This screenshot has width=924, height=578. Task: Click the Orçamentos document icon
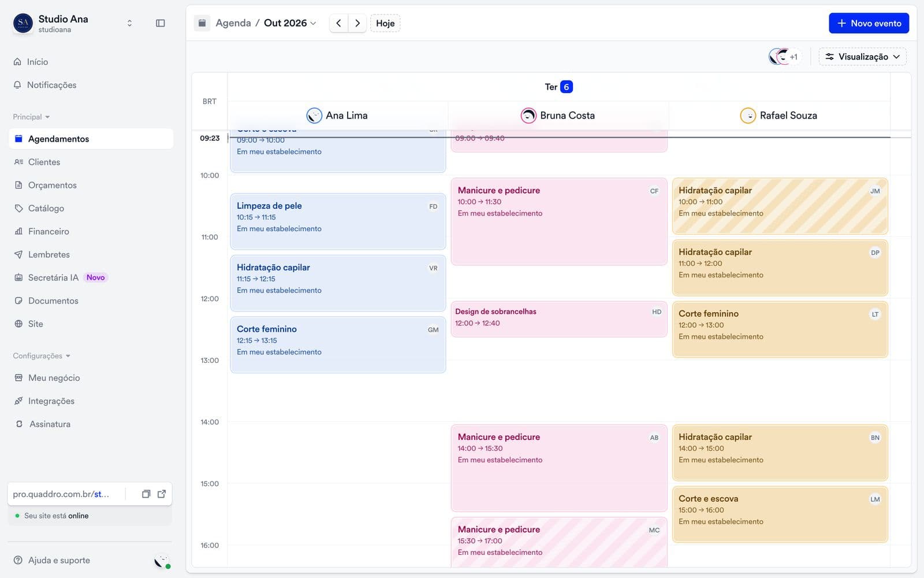click(x=18, y=185)
